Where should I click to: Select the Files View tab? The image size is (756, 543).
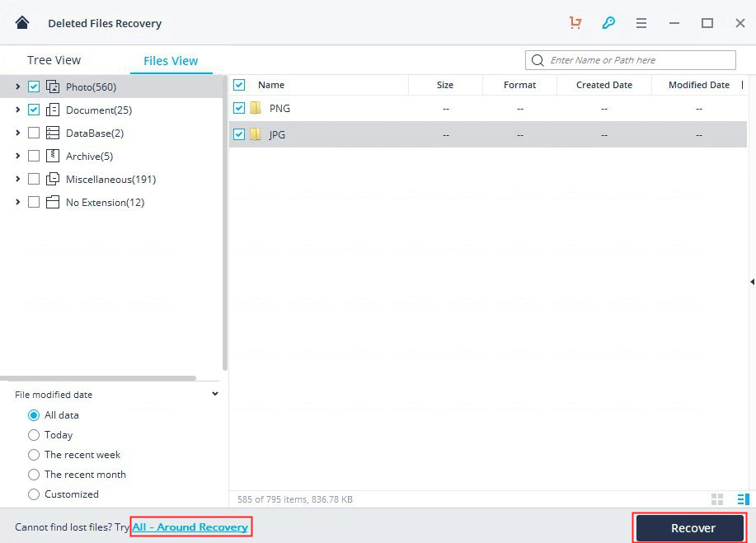click(171, 60)
